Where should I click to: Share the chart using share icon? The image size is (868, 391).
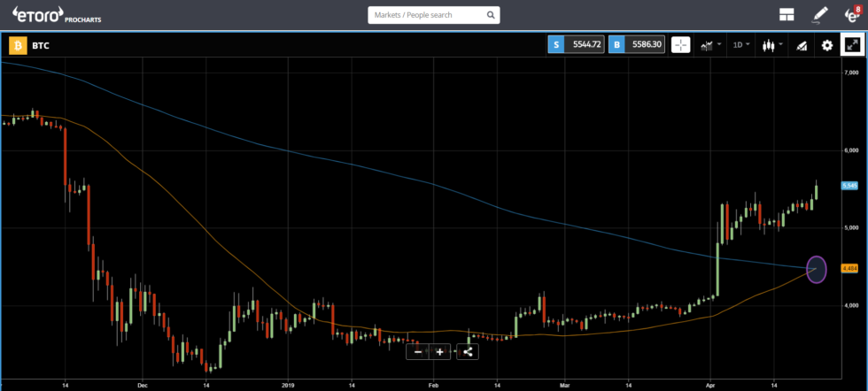pyautogui.click(x=467, y=351)
